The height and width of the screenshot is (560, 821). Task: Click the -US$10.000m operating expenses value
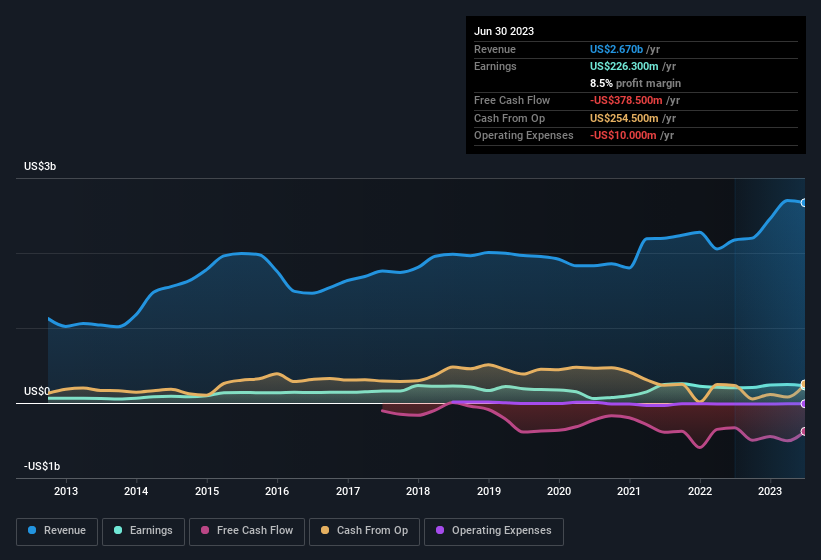[623, 135]
